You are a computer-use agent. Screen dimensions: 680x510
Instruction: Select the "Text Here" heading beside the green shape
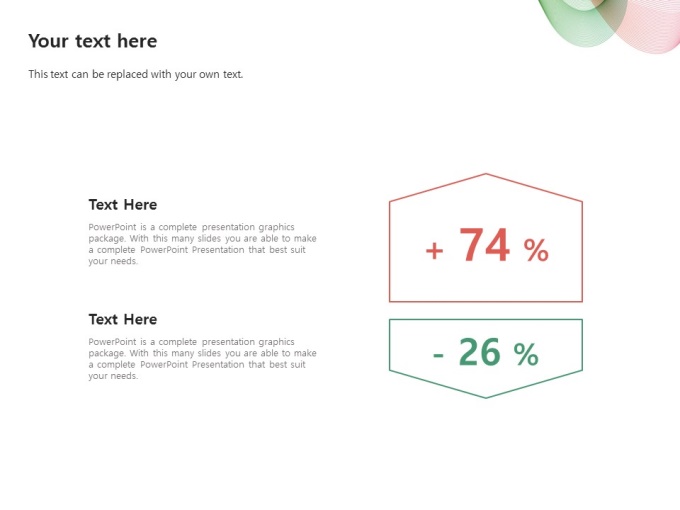pyautogui.click(x=123, y=319)
